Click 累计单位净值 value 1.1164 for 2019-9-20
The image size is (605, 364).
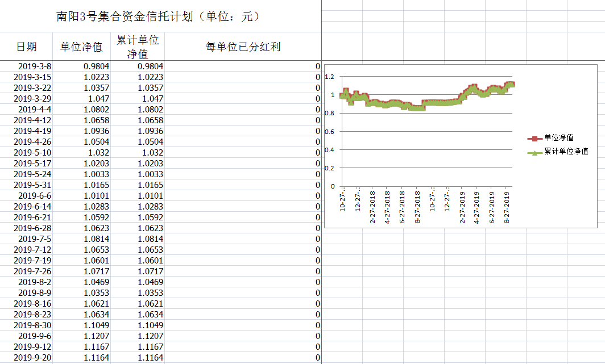pos(138,357)
